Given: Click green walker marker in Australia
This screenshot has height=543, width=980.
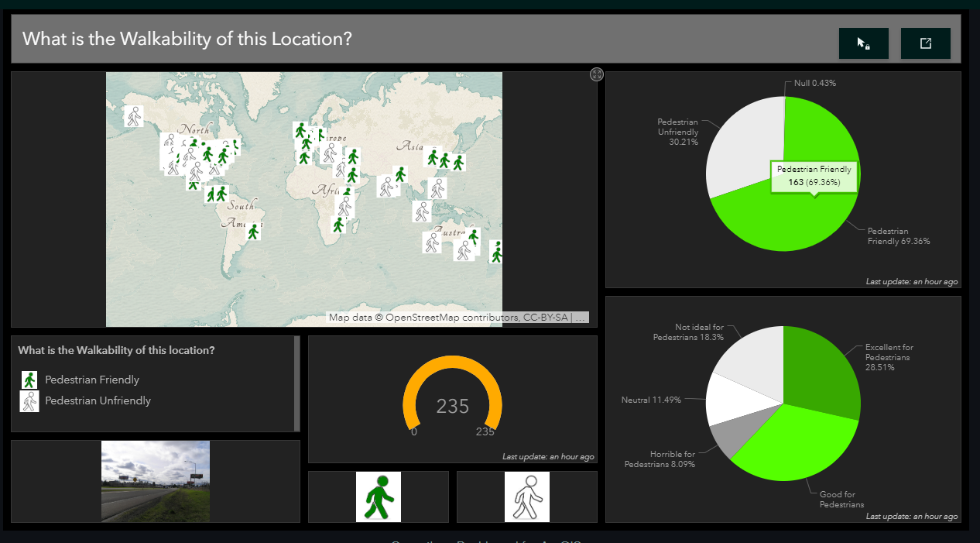Looking at the screenshot, I should [x=473, y=236].
